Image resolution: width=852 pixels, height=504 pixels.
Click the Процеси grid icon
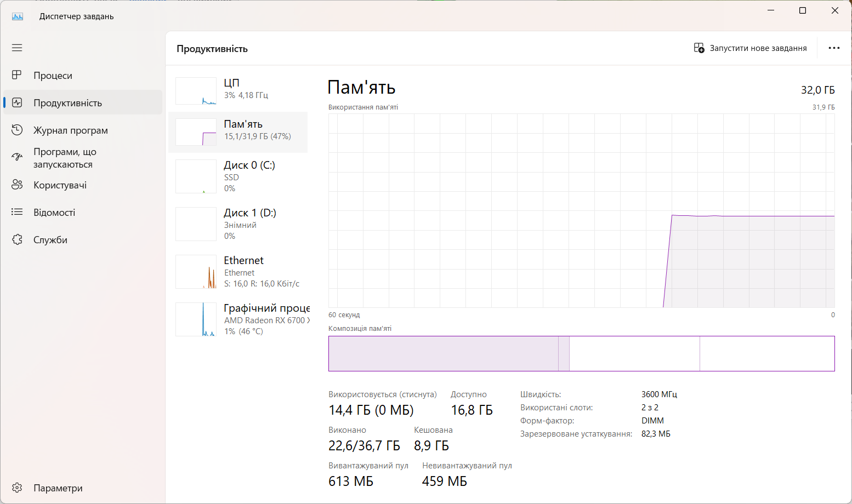[17, 75]
